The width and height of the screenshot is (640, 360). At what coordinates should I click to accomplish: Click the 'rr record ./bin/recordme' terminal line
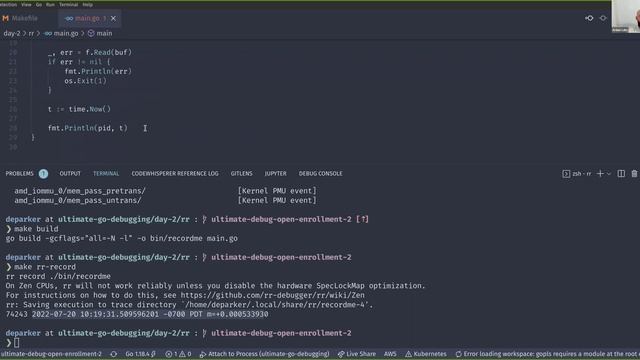(x=58, y=276)
